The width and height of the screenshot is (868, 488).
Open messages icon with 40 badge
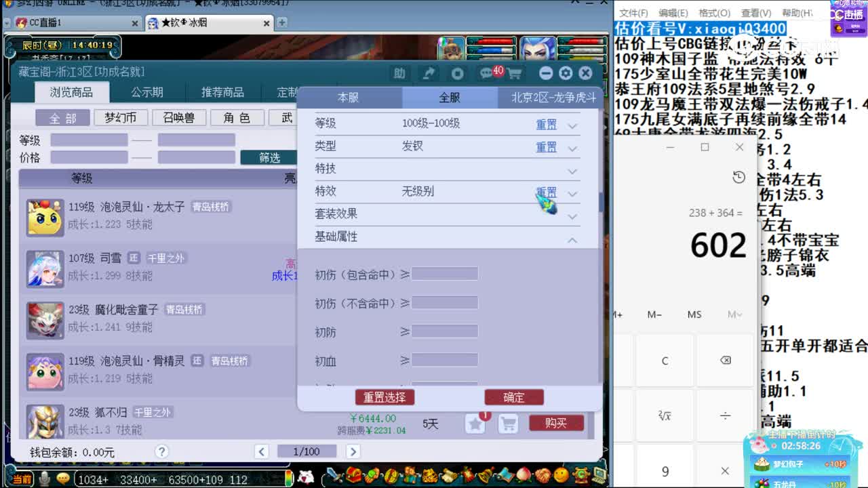487,73
